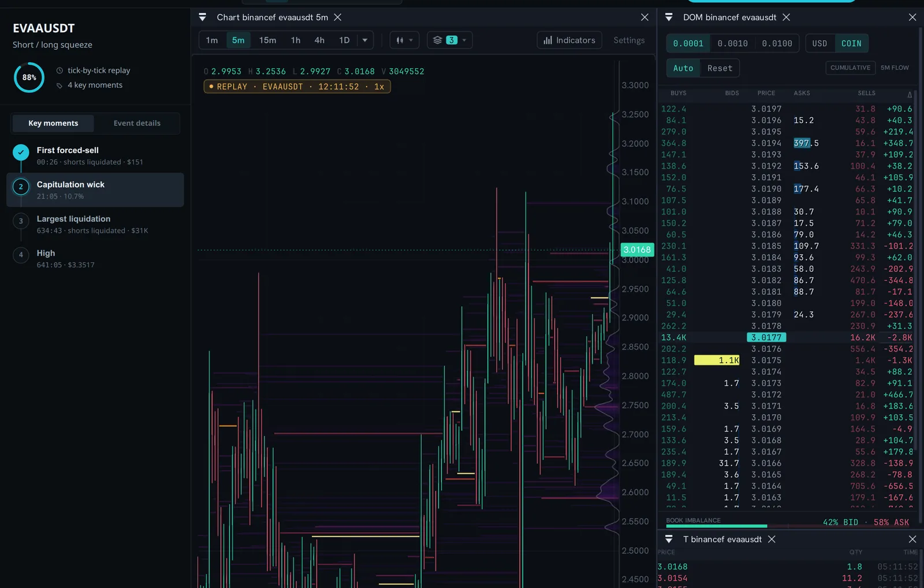The image size is (924, 588).
Task: Close the DOM binancef evaausdt tab
Action: 786,17
